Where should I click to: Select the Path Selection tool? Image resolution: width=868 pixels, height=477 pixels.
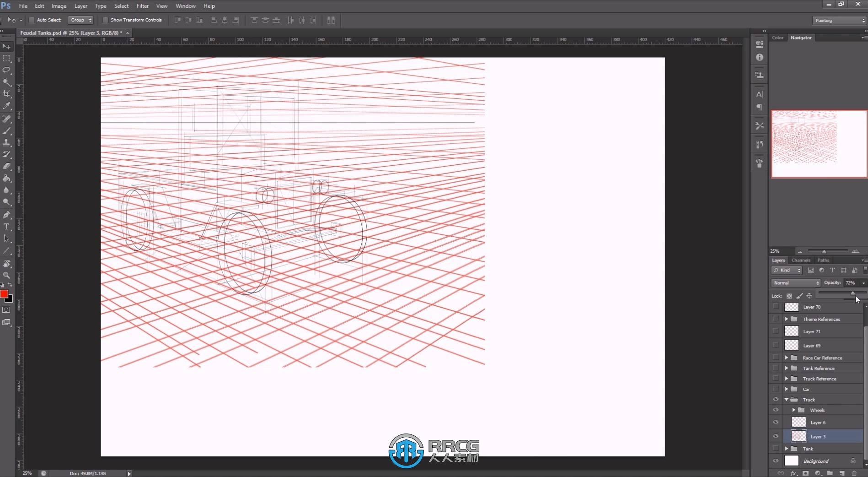pyautogui.click(x=6, y=238)
